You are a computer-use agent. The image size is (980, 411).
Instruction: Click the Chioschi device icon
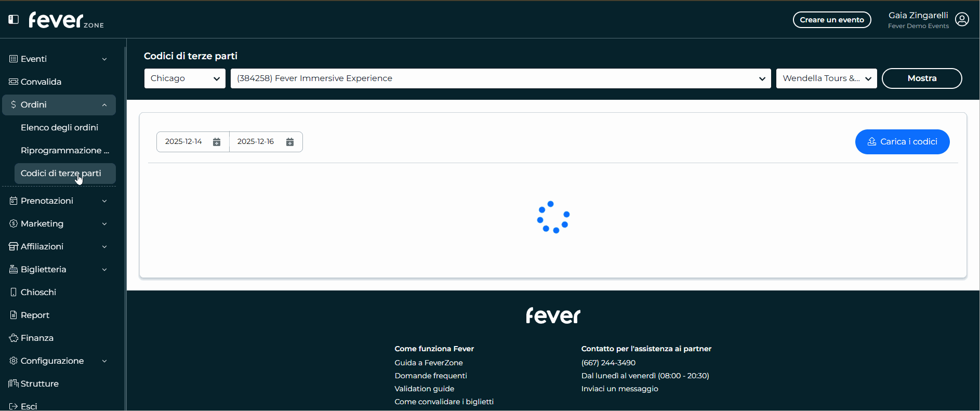[14, 292]
